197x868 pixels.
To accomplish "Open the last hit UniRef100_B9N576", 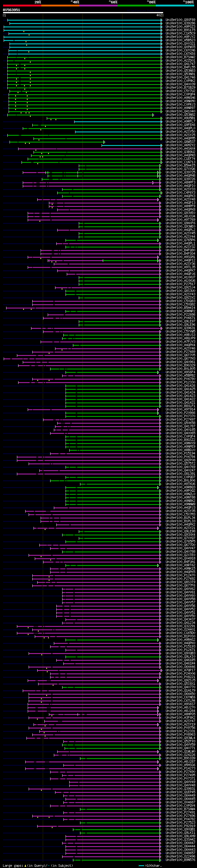I will tap(180, 861).
